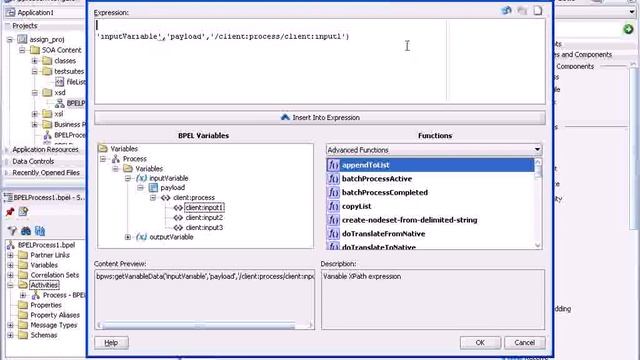Image resolution: width=640 pixels, height=360 pixels.
Task: Click the edit notes icon beside red pin
Action: click(23, 211)
